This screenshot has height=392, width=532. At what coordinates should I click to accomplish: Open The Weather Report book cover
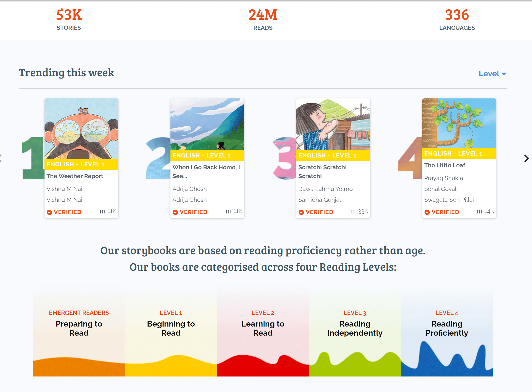pyautogui.click(x=81, y=128)
